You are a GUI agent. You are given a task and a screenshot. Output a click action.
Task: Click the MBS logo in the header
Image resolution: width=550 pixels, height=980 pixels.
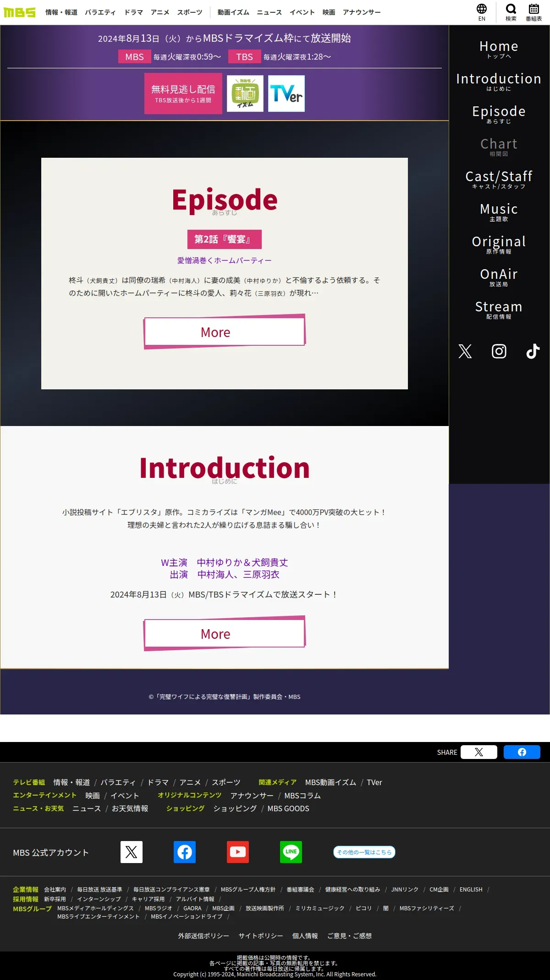19,12
